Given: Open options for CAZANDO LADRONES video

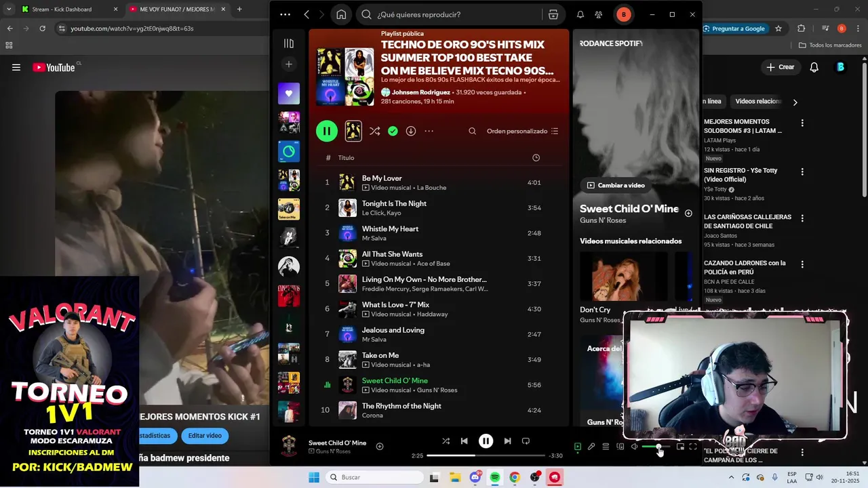Looking at the screenshot, I should (802, 264).
